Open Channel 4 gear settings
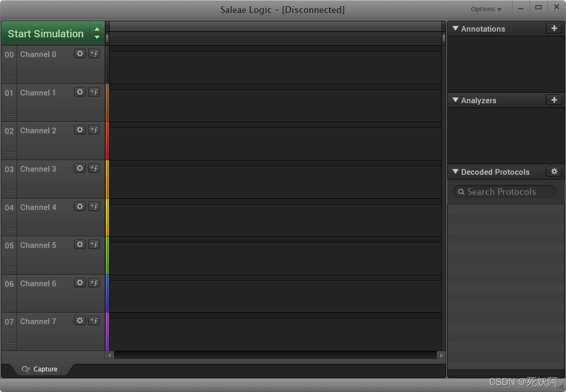The image size is (566, 392). [x=79, y=206]
